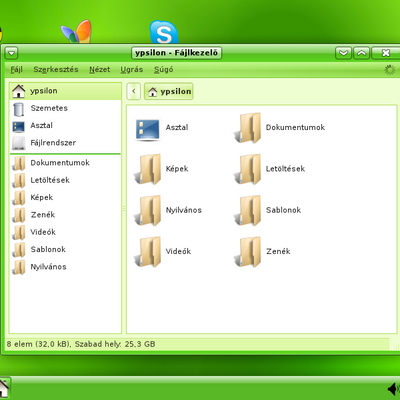Open the Asztal desktop folder icon in main view
The width and height of the screenshot is (400, 400).
(x=148, y=129)
